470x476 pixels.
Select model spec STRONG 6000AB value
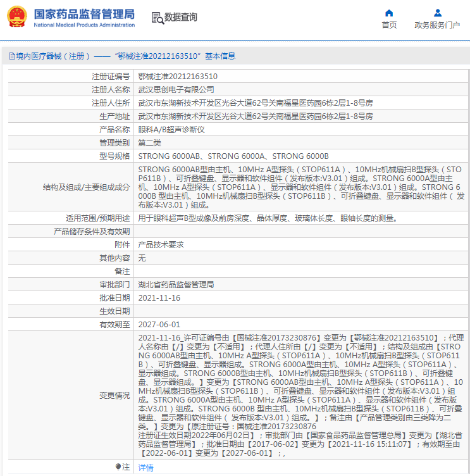(x=233, y=156)
